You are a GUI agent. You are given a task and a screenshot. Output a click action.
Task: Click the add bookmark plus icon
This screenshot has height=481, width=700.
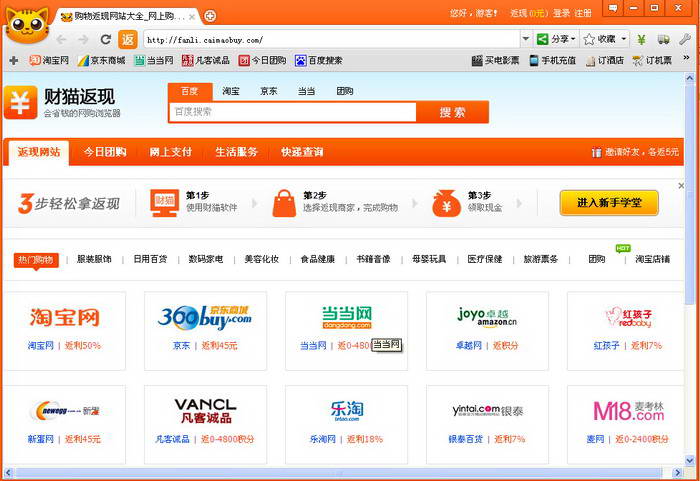coord(13,60)
